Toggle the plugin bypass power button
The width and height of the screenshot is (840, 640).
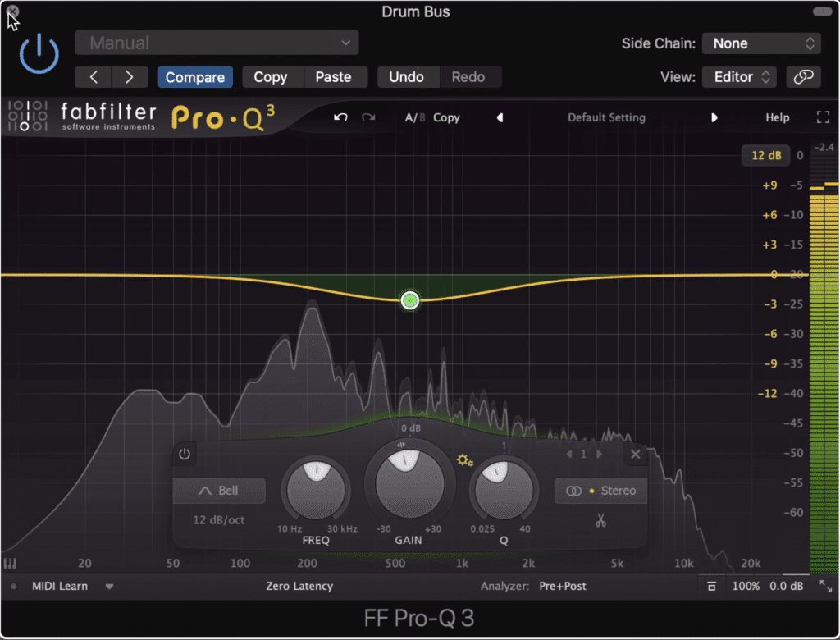coord(39,54)
